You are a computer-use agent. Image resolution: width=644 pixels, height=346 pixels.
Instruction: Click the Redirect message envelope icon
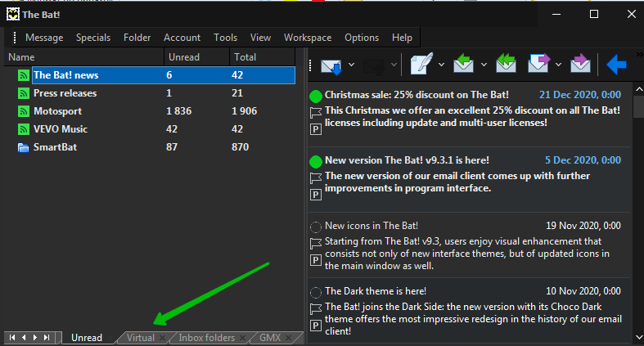tap(580, 64)
